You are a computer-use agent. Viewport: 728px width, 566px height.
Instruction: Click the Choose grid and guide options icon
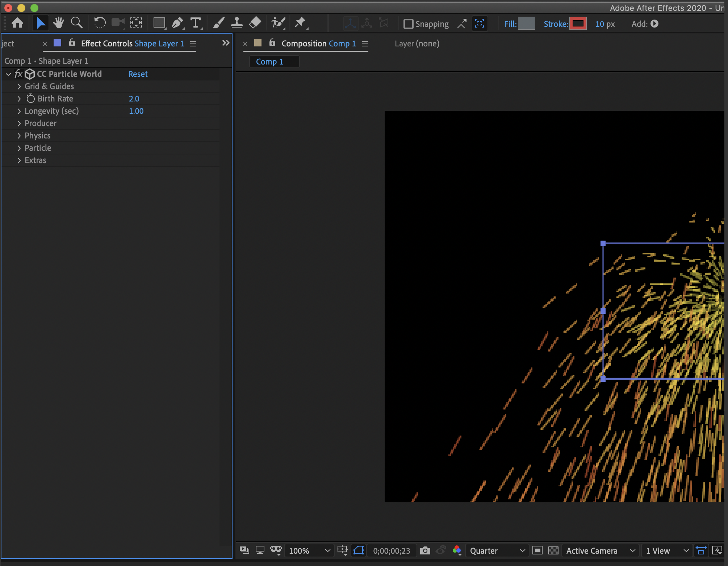342,550
